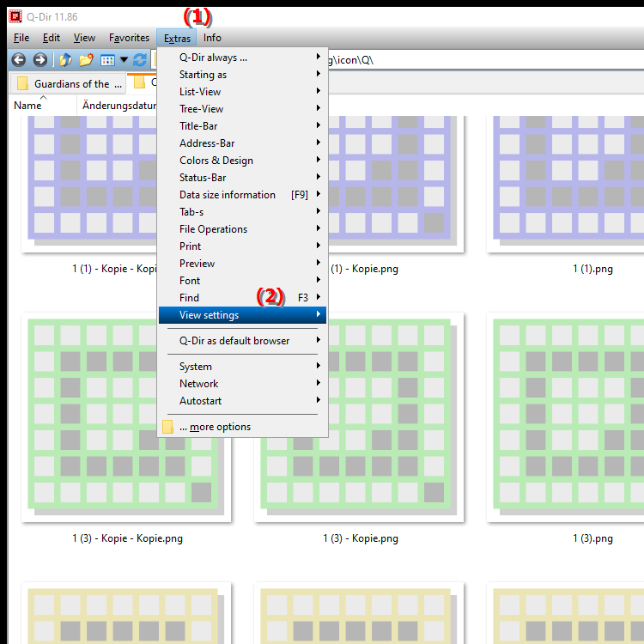
Task: Click the address bar path field
Action: (486, 60)
